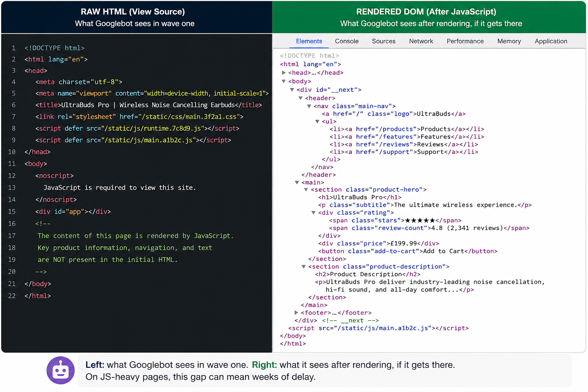Click the main.a1b2c.js script on source line 9
The width and height of the screenshot is (588, 392).
coord(133,140)
